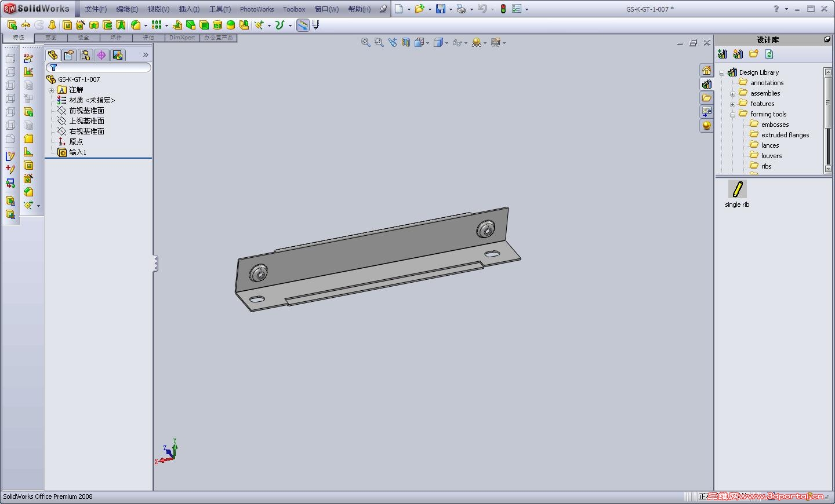Open the 文件(F) menu

pyautogui.click(x=96, y=9)
